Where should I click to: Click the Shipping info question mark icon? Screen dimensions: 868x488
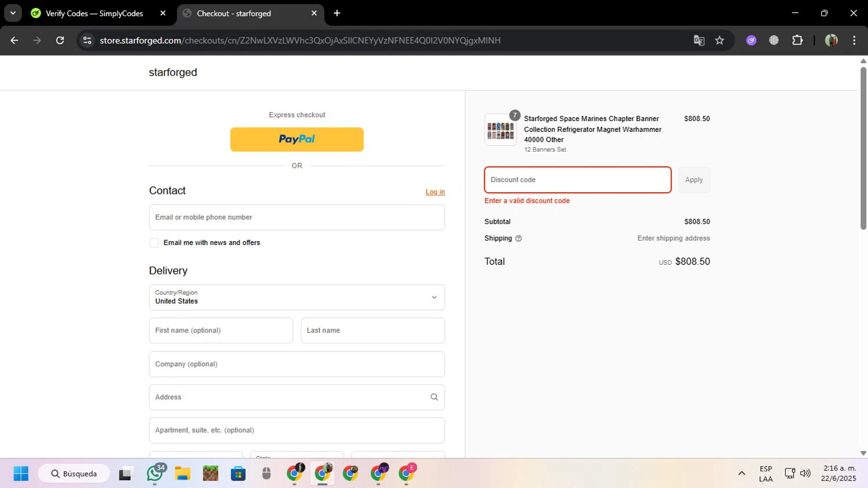(x=518, y=239)
